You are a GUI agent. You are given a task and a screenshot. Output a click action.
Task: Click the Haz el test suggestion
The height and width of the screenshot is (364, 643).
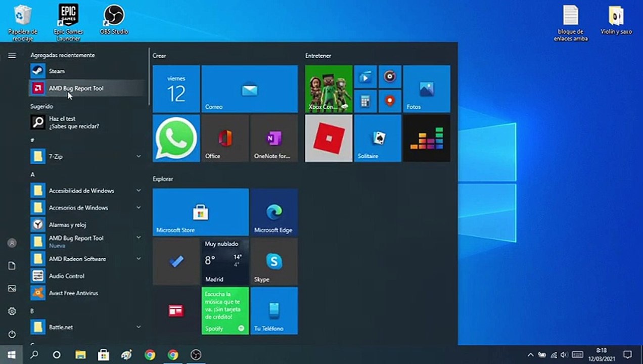click(x=86, y=122)
